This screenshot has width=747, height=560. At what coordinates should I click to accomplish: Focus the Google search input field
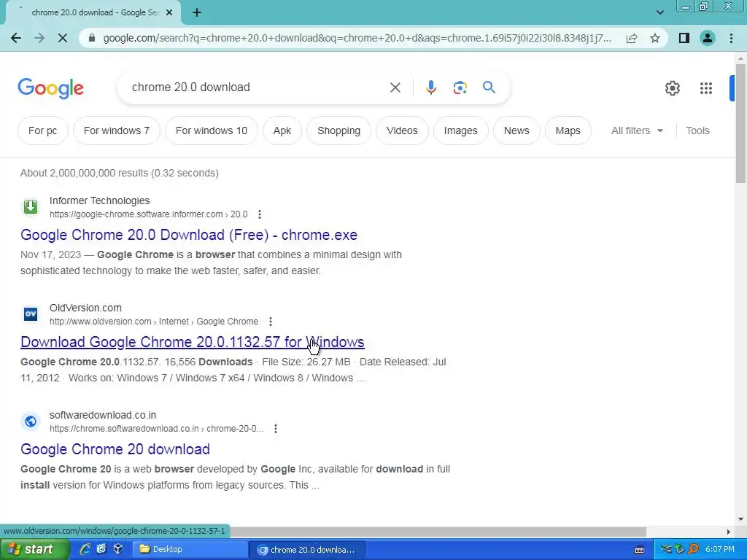(258, 87)
